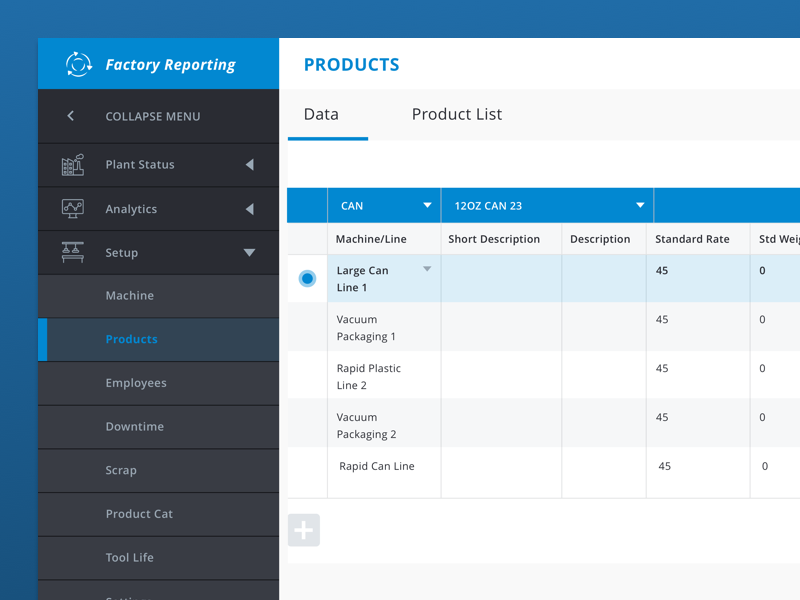Select the Data tab
The height and width of the screenshot is (600, 800).
[322, 114]
